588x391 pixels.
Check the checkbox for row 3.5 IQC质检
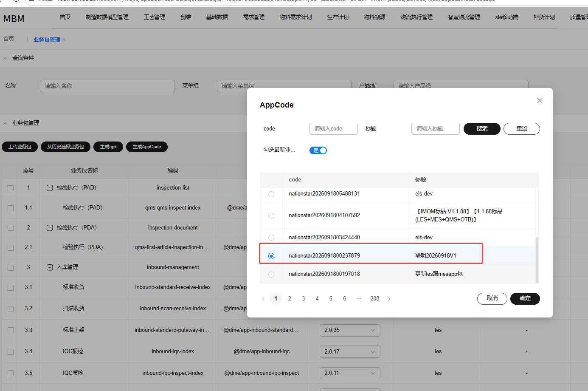(11, 373)
